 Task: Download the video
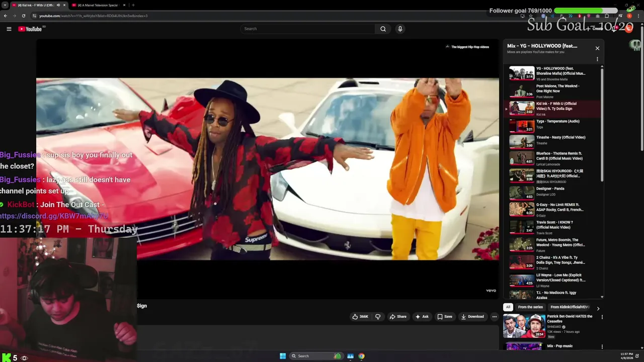pyautogui.click(x=472, y=317)
